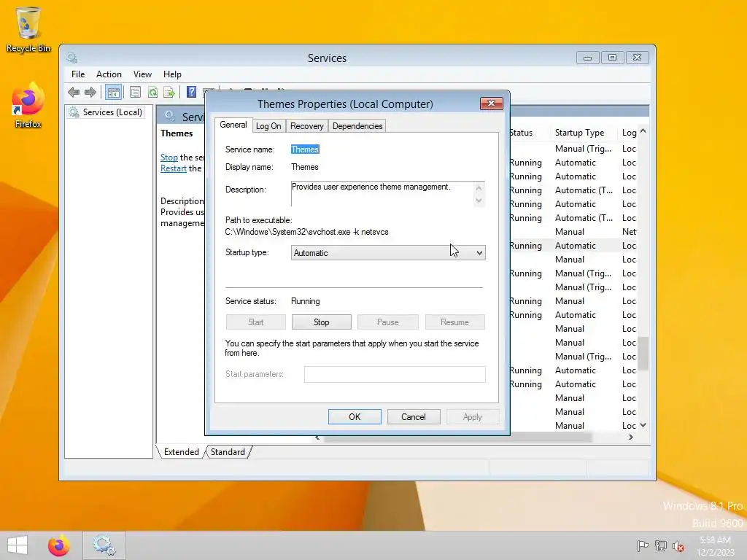
Task: Click Cancel in Themes Properties
Action: [414, 416]
